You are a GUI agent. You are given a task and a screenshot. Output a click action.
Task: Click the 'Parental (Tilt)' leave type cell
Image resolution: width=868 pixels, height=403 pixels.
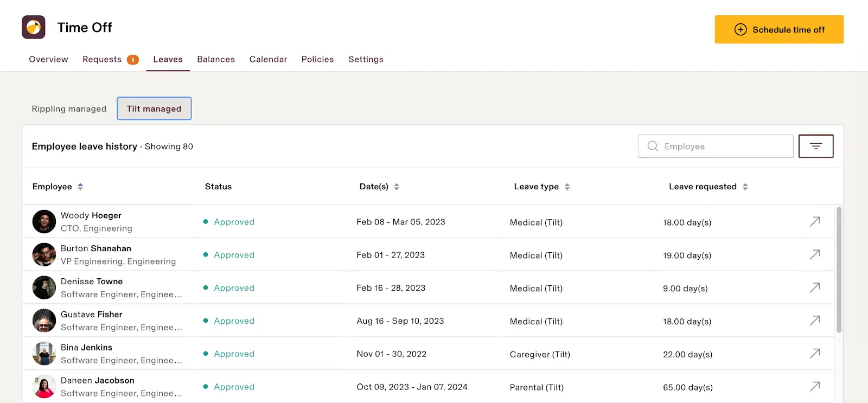pyautogui.click(x=537, y=388)
